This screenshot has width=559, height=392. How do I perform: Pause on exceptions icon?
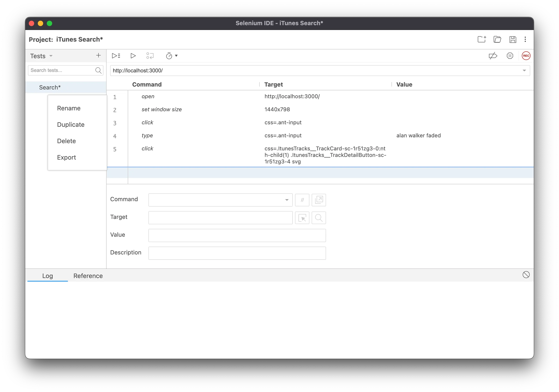click(510, 56)
